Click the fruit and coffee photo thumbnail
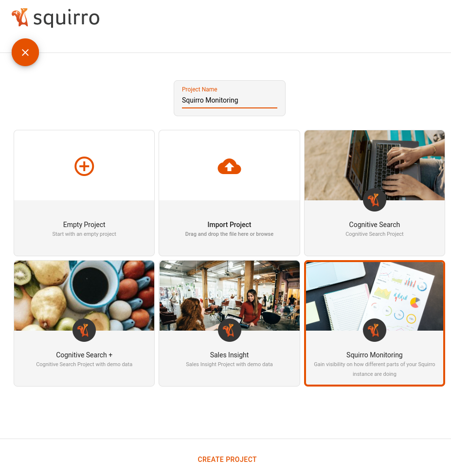451x476 pixels. (x=84, y=296)
